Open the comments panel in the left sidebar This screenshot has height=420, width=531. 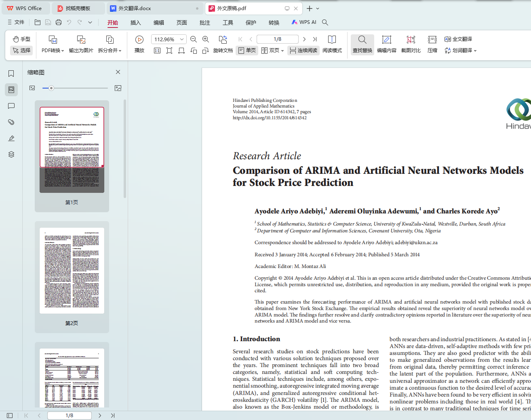click(x=11, y=106)
